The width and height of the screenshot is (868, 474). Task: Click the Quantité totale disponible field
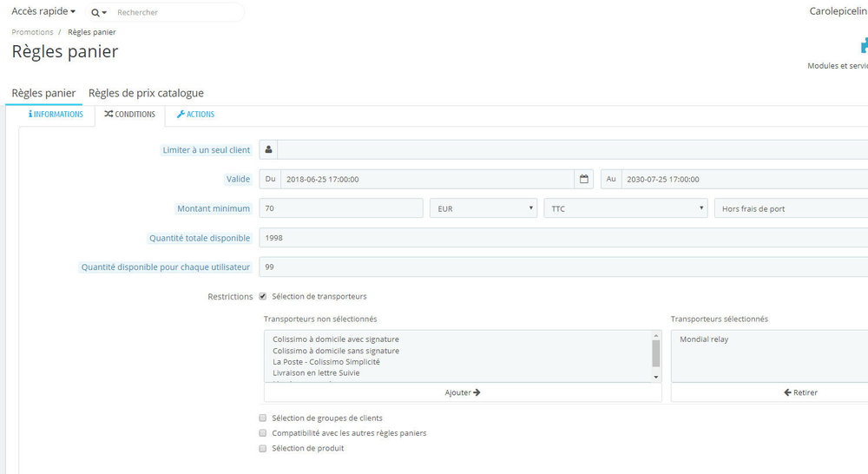click(x=563, y=238)
